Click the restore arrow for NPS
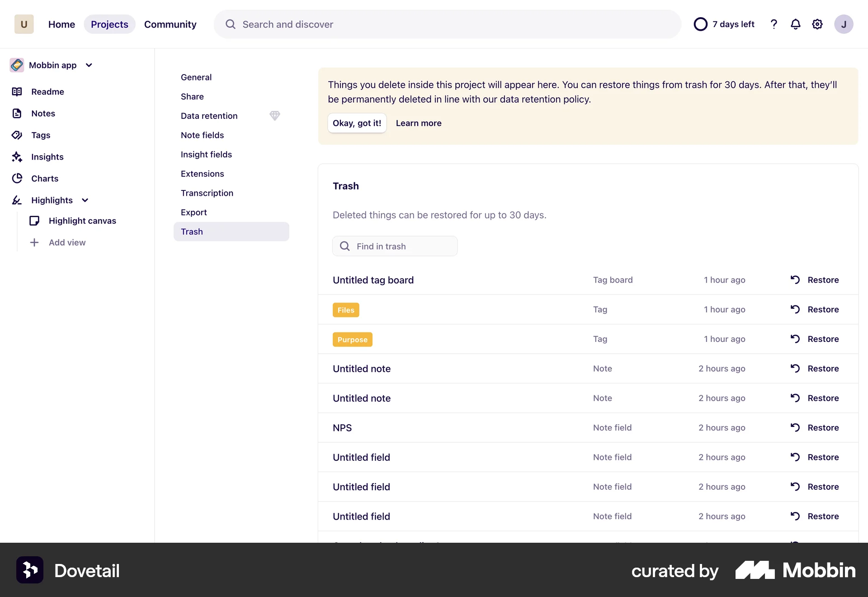The width and height of the screenshot is (868, 597). (795, 427)
